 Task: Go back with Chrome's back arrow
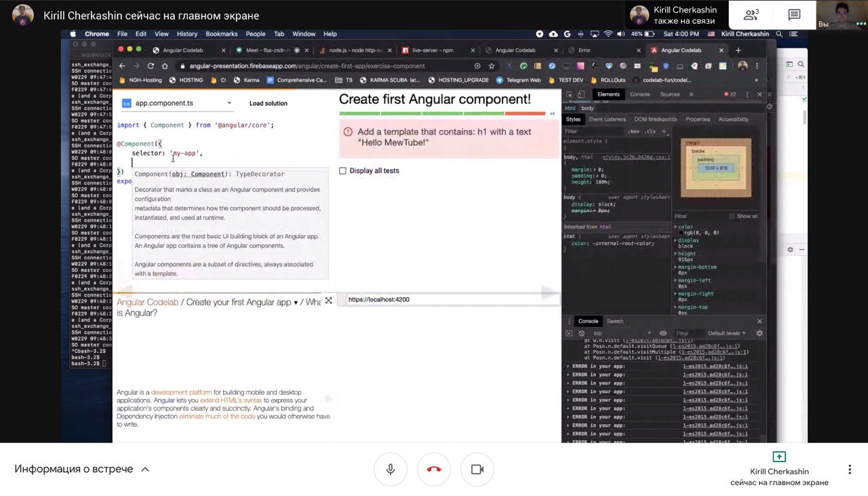point(122,66)
